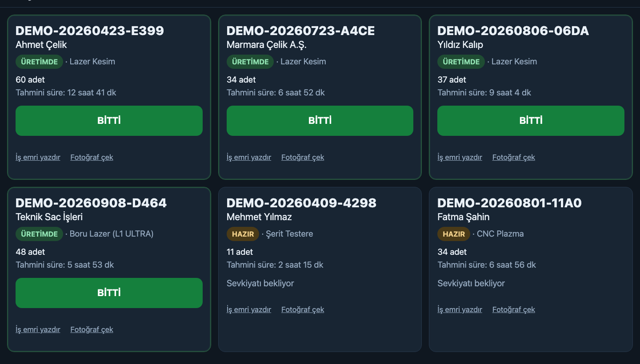
Task: Click Fotoğraf çek for DEMO-20260806-06DA
Action: pos(514,157)
